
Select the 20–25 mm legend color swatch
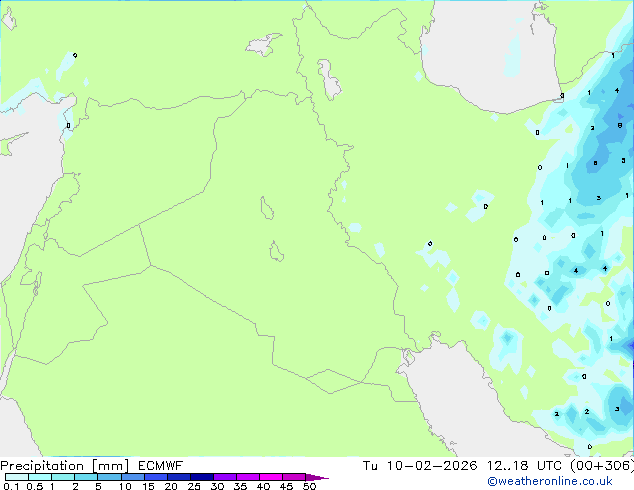click(x=180, y=477)
